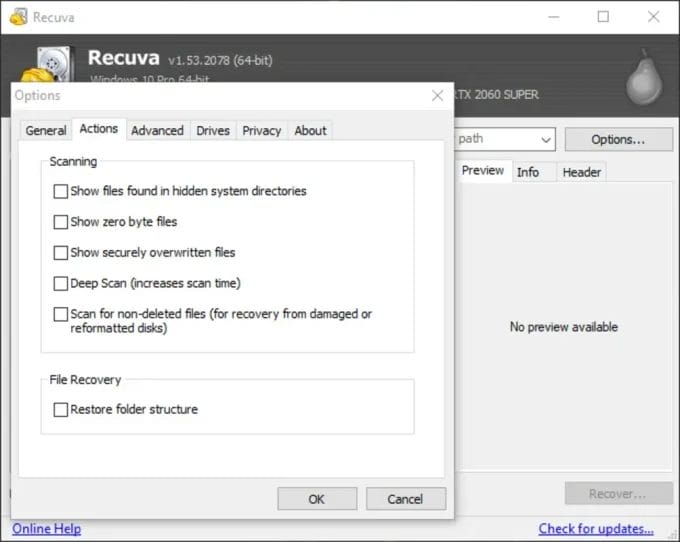Open the About tab
The height and width of the screenshot is (542, 680).
[310, 131]
